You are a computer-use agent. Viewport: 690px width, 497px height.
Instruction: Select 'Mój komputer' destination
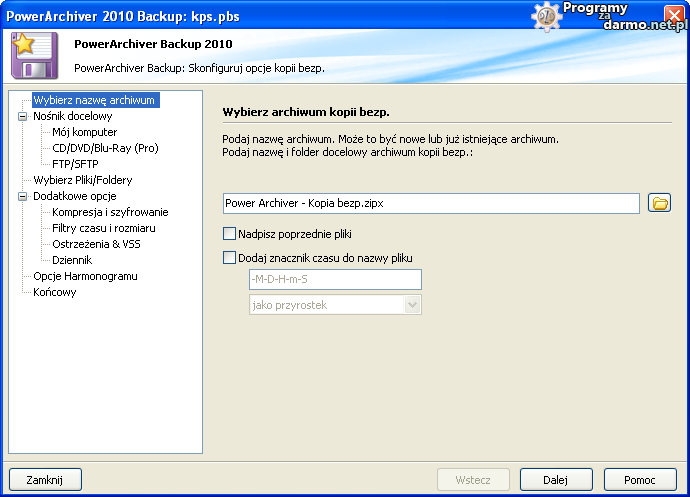[84, 132]
